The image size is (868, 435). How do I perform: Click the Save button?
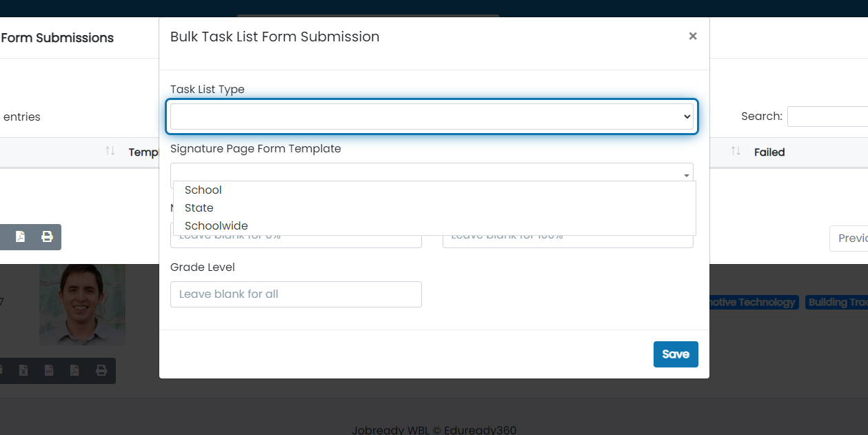pos(676,354)
